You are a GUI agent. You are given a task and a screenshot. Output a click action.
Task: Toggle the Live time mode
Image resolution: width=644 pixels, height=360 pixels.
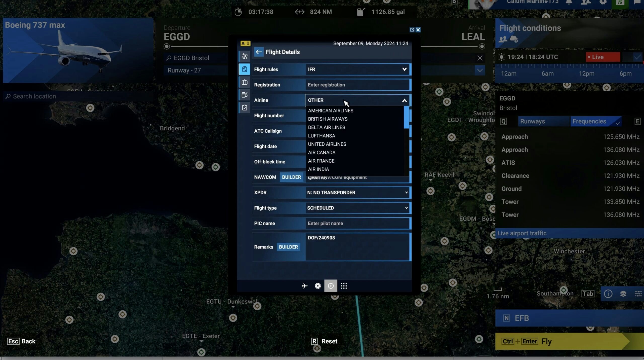click(602, 57)
